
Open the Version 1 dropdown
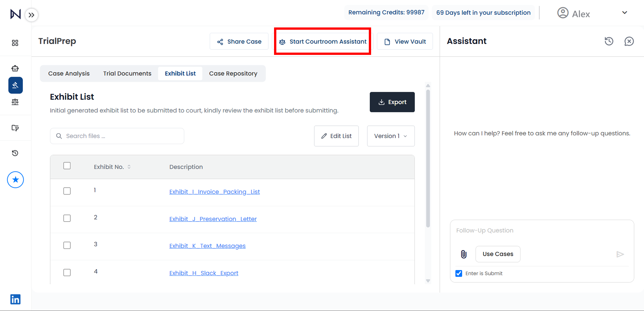pyautogui.click(x=391, y=136)
